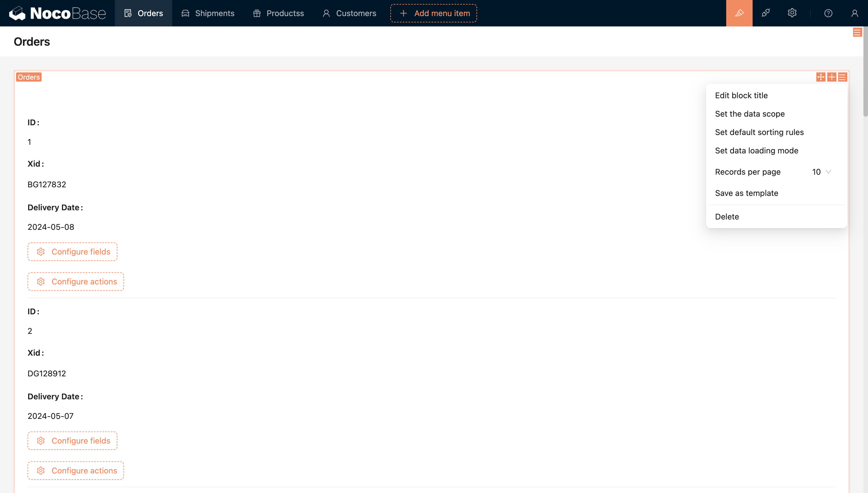Click plus icon on Orders block toolbar
This screenshot has width=868, height=493.
coord(832,77)
